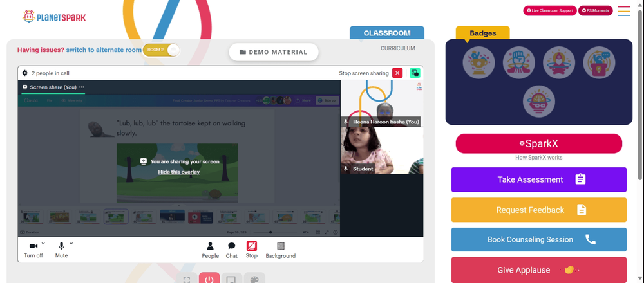Image resolution: width=644 pixels, height=283 pixels.
Task: Open PS Moments
Action: tap(596, 11)
